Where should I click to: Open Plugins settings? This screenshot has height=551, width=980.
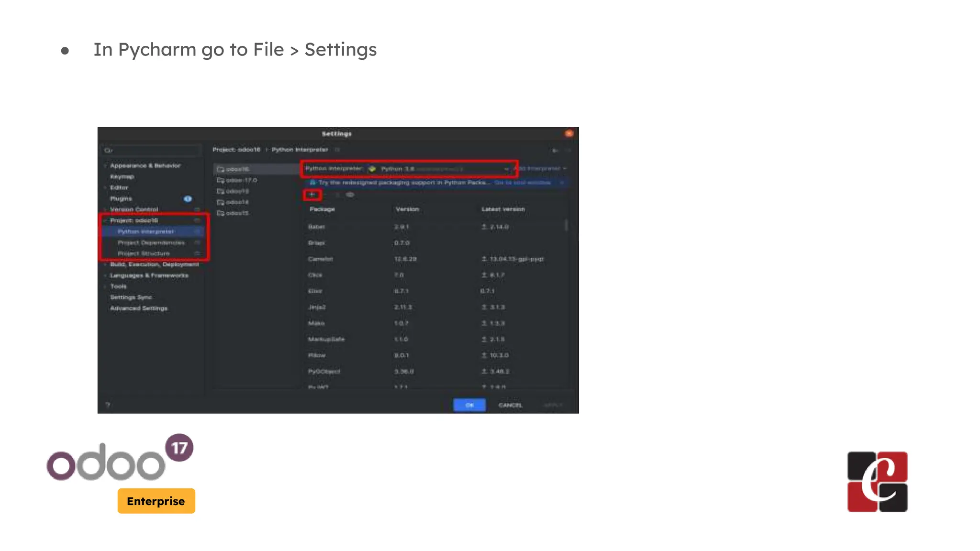[x=121, y=198]
